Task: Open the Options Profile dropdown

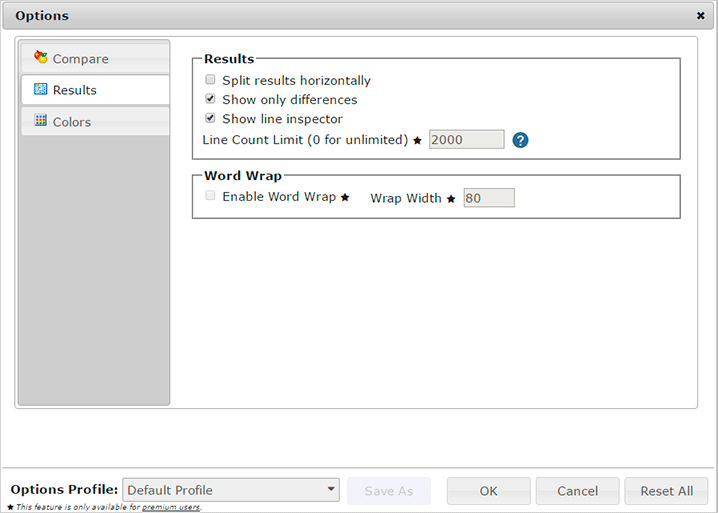Action: 231,490
